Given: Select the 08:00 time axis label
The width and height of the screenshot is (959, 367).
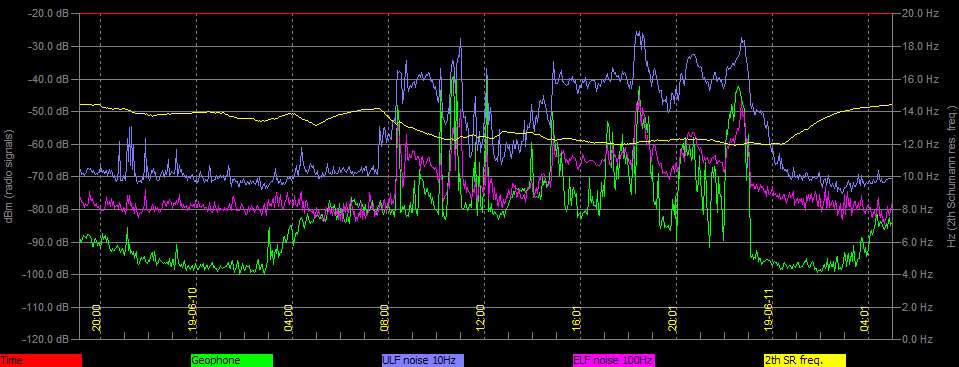Looking at the screenshot, I should click(x=384, y=317).
